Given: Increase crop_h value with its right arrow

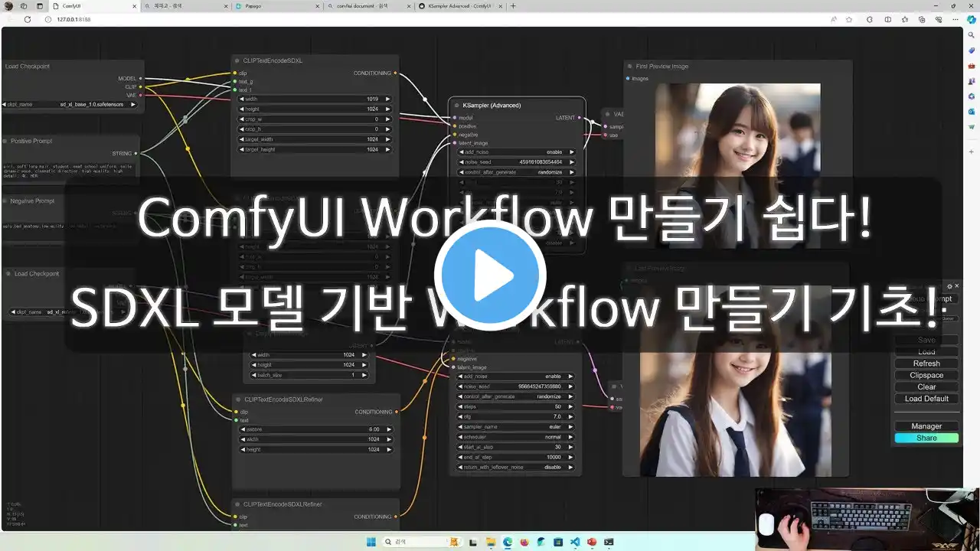Looking at the screenshot, I should [388, 129].
